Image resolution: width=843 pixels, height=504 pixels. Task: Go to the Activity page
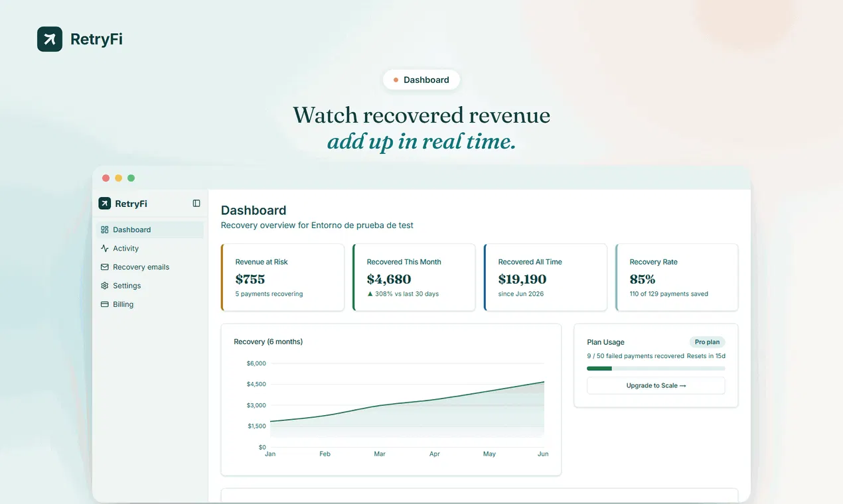pos(151,248)
